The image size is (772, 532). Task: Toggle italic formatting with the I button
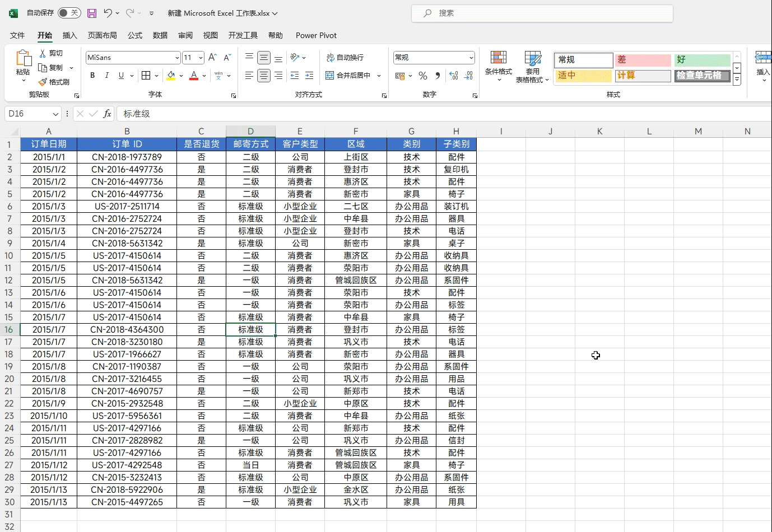[x=106, y=76]
